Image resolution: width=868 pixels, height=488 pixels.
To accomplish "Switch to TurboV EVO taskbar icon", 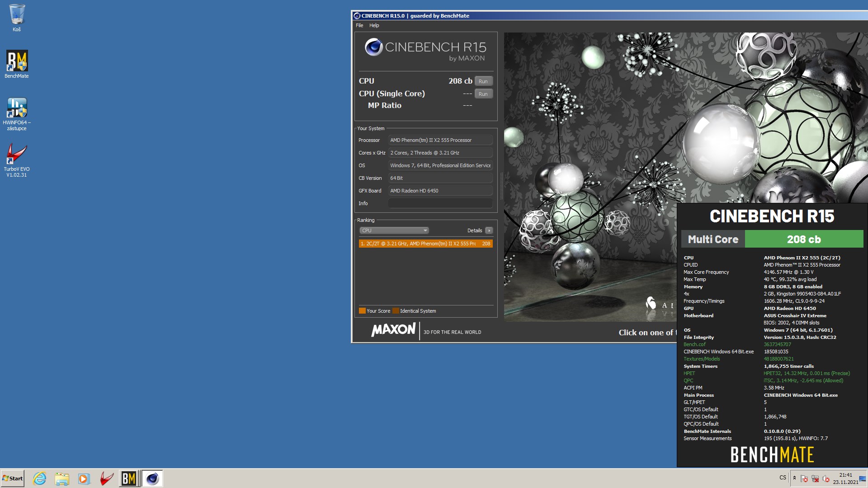I will (x=107, y=479).
